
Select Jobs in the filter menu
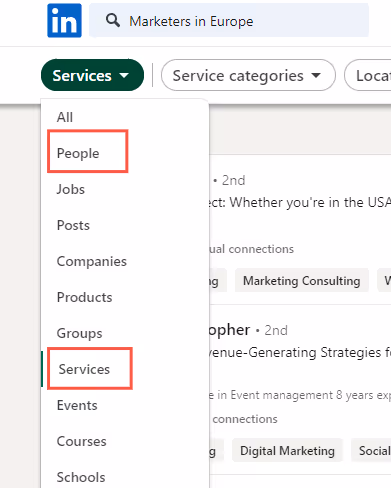click(71, 189)
